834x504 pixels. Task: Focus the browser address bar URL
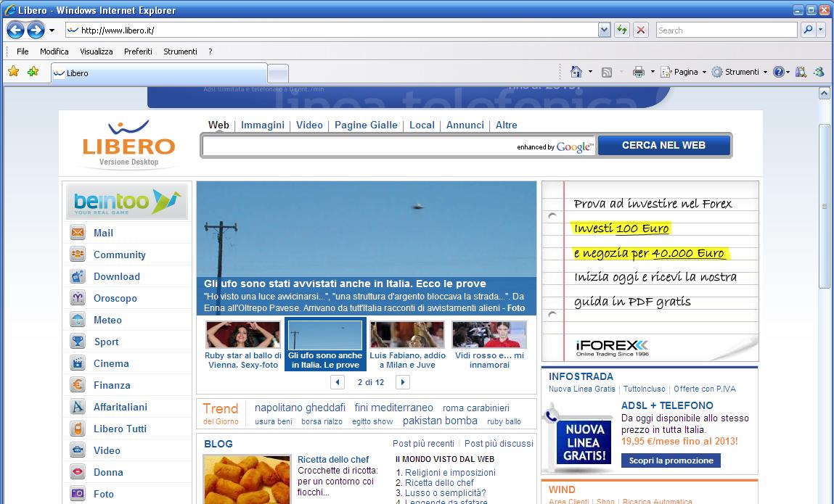(x=332, y=30)
